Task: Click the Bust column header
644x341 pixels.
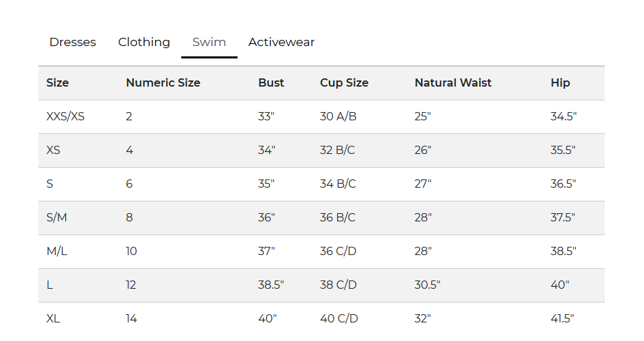Action: [271, 82]
